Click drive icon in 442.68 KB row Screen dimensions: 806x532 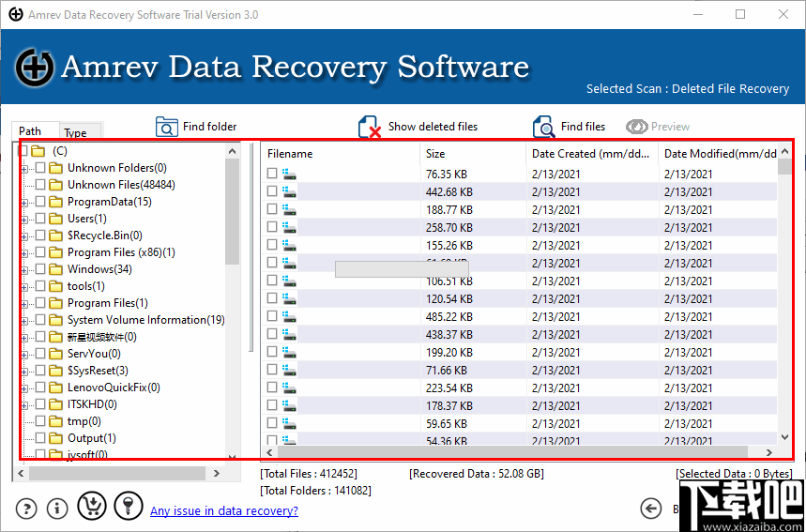coord(289,192)
